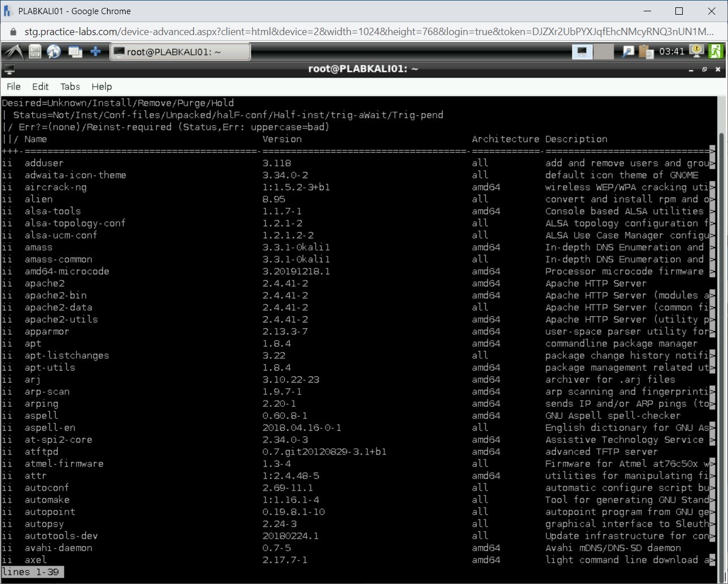Click the show desktop windows icon
This screenshot has width=728, height=584.
75,52
